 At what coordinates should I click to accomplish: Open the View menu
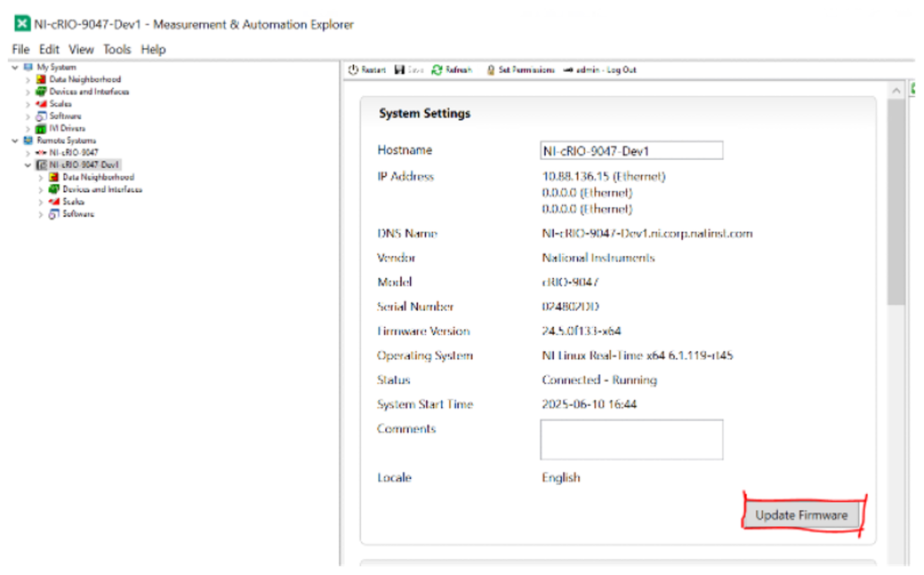pyautogui.click(x=81, y=49)
